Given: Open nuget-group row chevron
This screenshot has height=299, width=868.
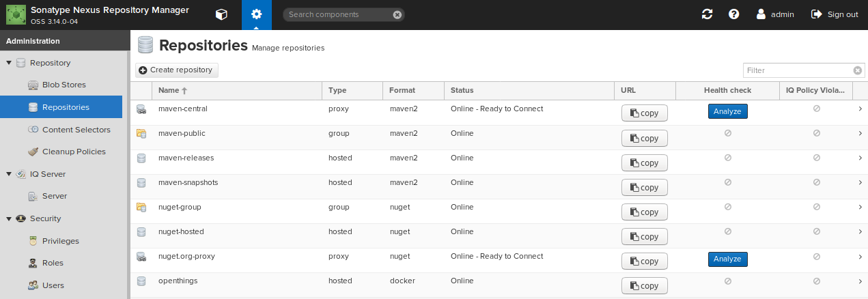Looking at the screenshot, I should pyautogui.click(x=860, y=207).
